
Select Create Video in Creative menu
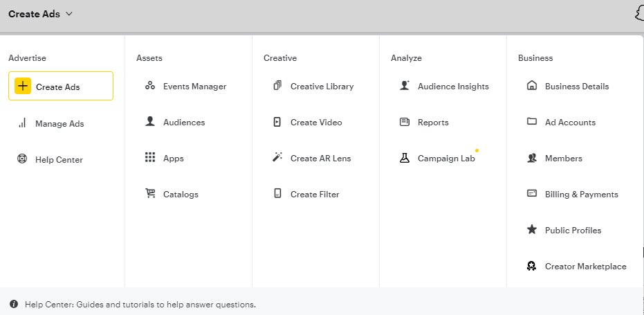tap(316, 123)
